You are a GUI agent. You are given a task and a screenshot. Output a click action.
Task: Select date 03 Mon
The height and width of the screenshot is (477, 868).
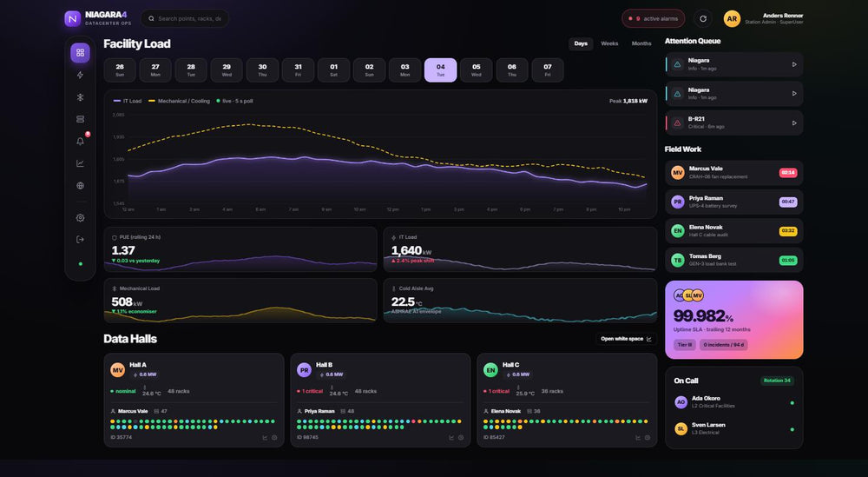click(405, 70)
